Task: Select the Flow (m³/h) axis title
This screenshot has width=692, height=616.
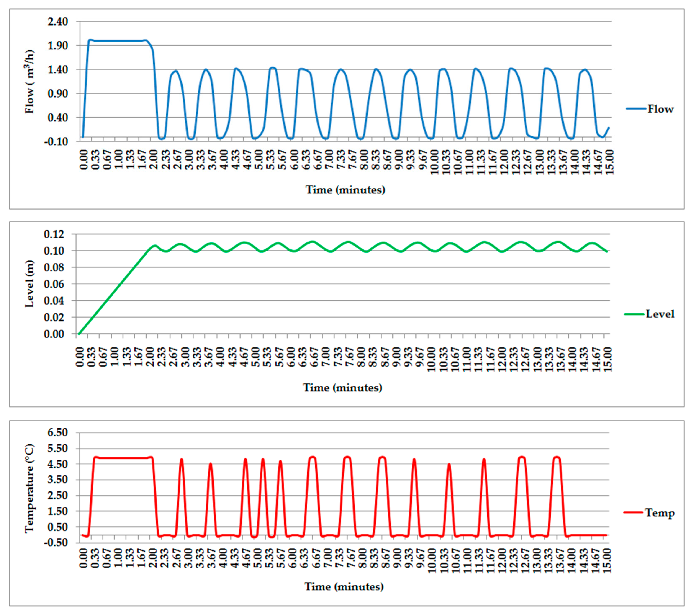Action: 30,81
